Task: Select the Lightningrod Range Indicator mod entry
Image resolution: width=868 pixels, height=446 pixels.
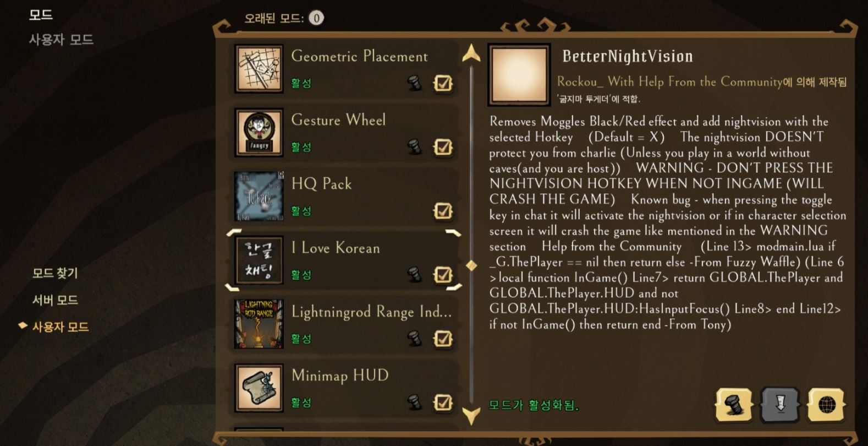Action: pos(344,324)
